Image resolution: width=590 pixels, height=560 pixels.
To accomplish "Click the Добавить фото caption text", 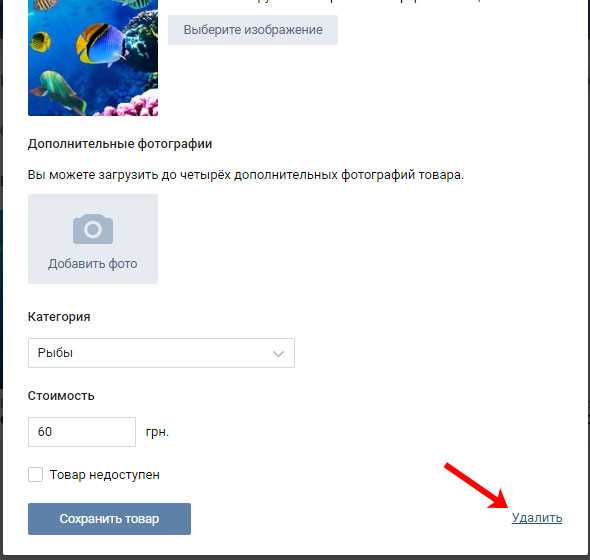I will (x=93, y=264).
